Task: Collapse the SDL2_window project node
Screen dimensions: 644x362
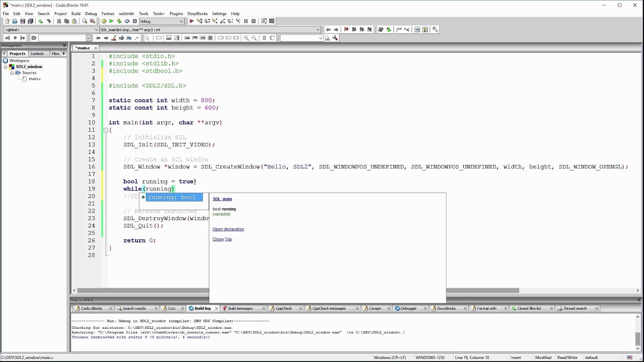Action: point(6,66)
